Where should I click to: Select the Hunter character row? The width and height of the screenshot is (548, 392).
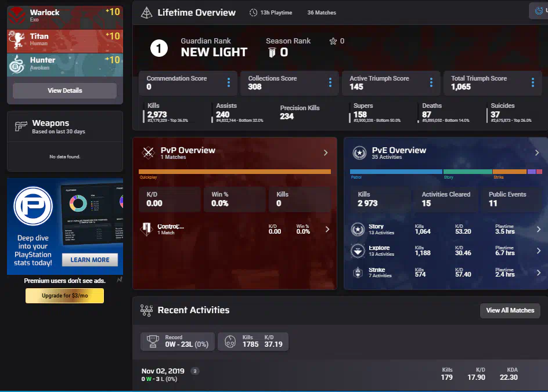coord(65,64)
